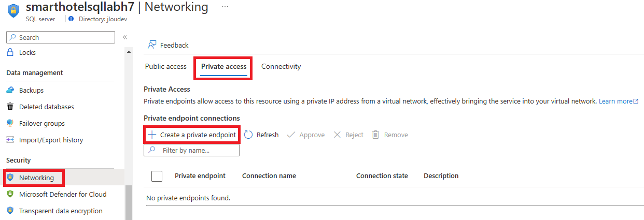The width and height of the screenshot is (644, 220).
Task: Switch to the Public access tab
Action: click(165, 66)
